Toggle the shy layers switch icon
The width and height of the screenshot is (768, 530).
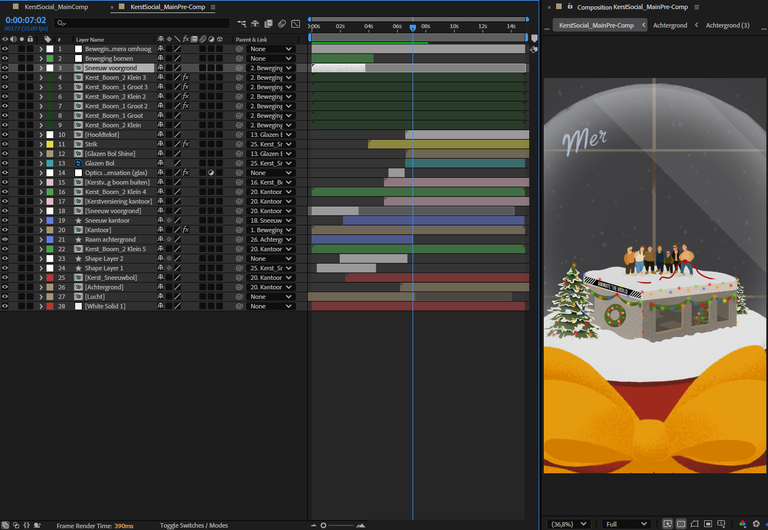[x=254, y=23]
